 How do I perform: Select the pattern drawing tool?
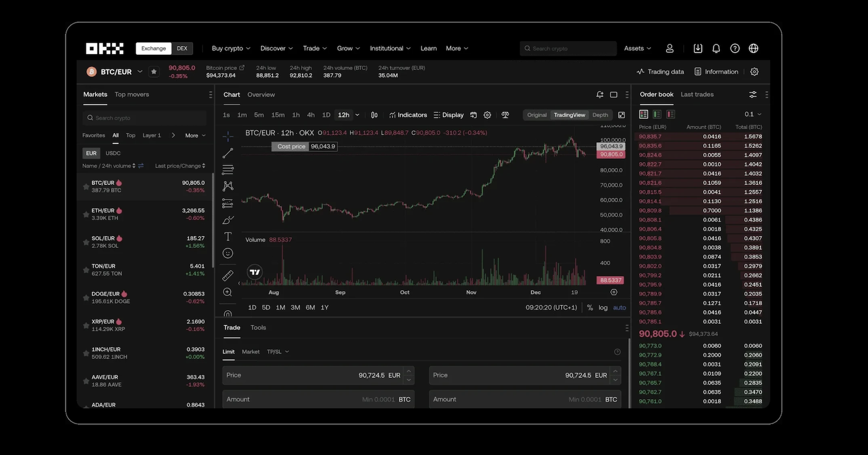(x=228, y=186)
